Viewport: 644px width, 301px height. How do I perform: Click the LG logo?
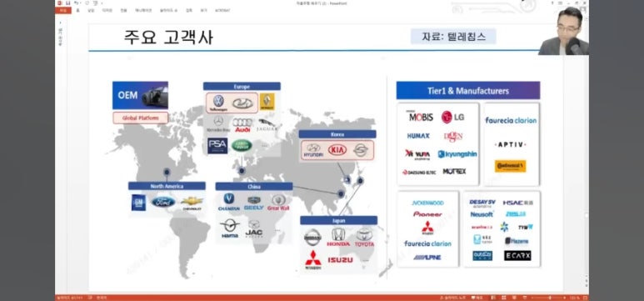click(x=453, y=118)
